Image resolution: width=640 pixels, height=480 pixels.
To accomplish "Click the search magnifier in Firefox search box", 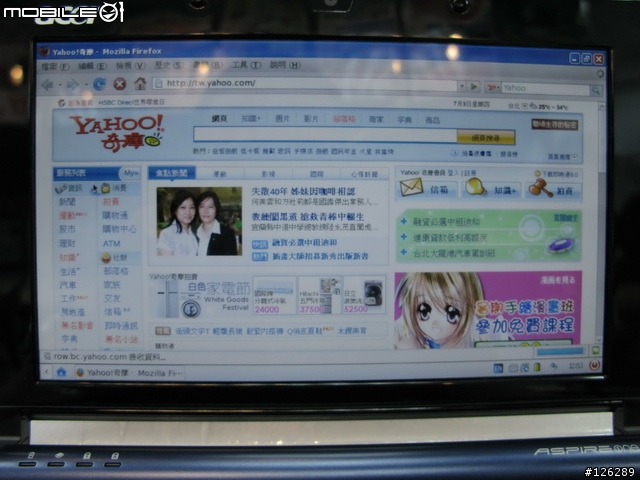I will point(596,91).
